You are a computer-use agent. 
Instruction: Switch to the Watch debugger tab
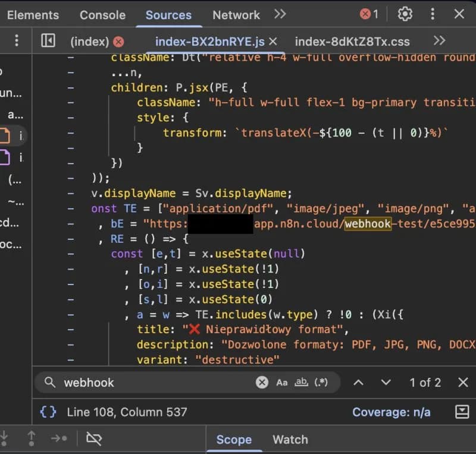coord(290,440)
